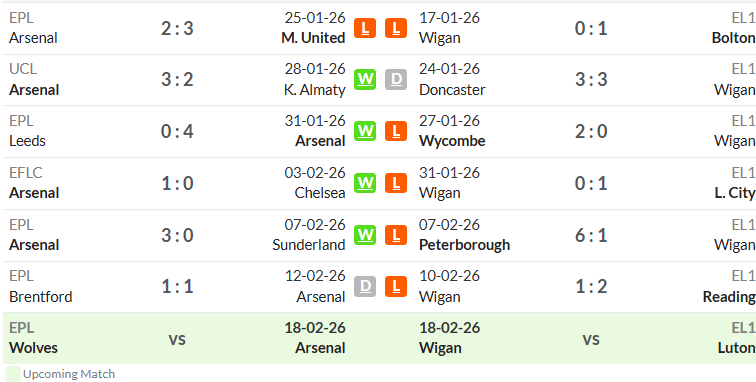Select the W badge for Leeds vs Arsenal
Viewport: 756px width, 382px height.
point(365,131)
